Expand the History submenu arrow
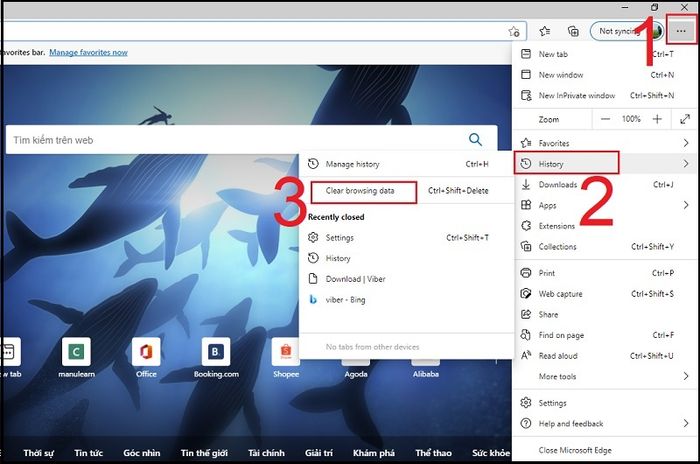 tap(686, 163)
